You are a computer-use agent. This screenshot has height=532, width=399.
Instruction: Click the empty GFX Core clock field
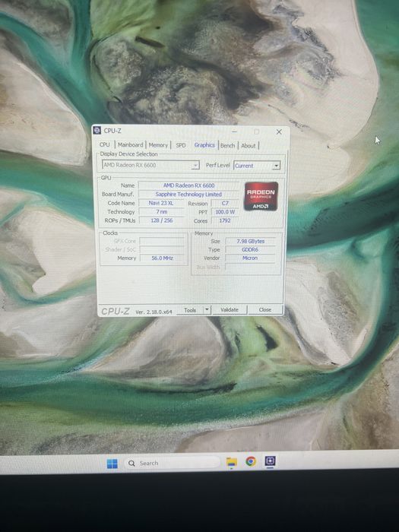[162, 241]
